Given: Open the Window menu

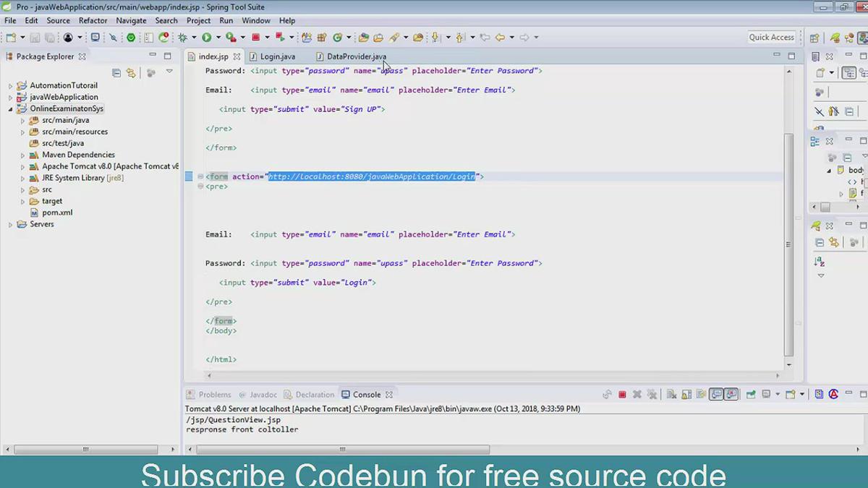Looking at the screenshot, I should tap(256, 20).
